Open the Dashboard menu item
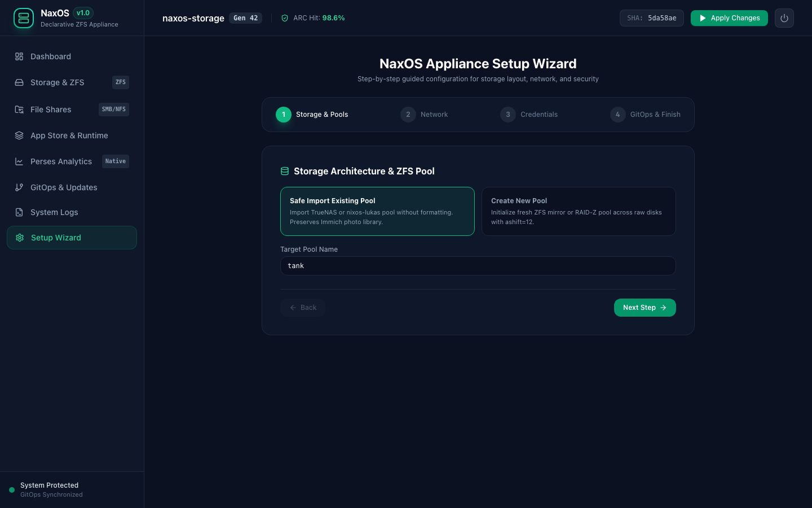This screenshot has height=508, width=812. pyautogui.click(x=72, y=56)
